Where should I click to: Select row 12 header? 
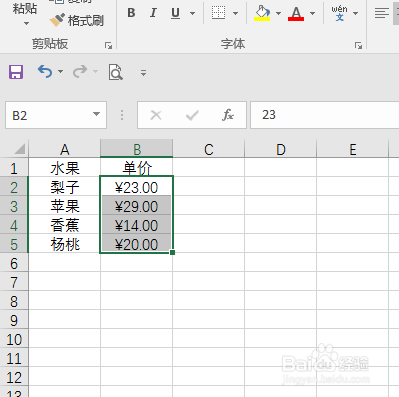tap(14, 377)
